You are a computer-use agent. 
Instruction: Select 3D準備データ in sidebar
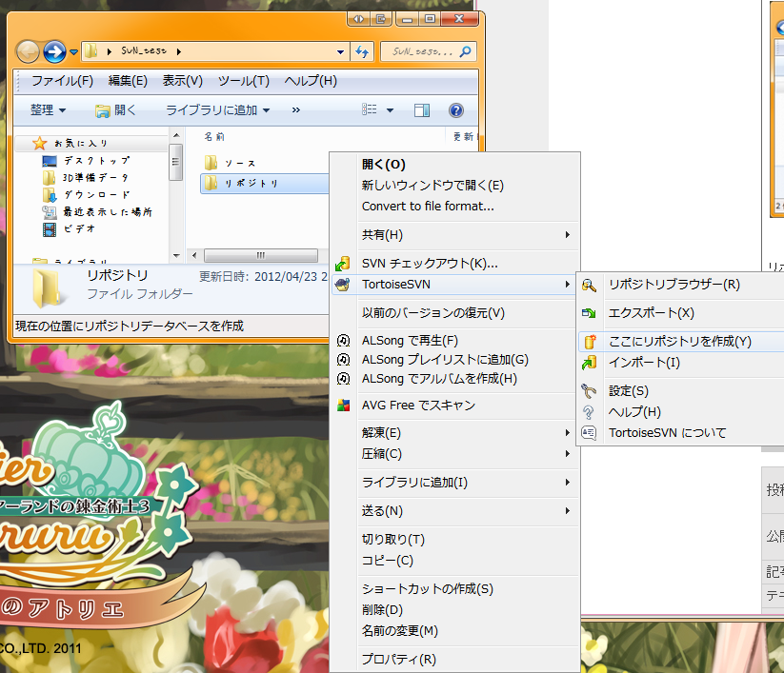click(x=95, y=178)
